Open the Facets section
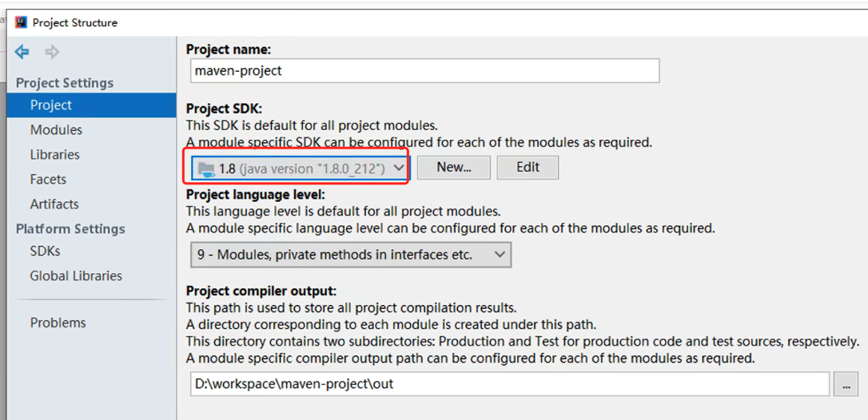This screenshot has height=420, width=868. pos(48,180)
